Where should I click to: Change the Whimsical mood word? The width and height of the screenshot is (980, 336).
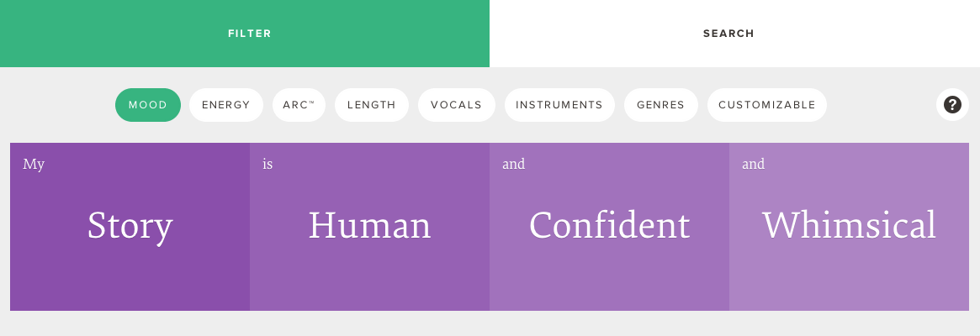[849, 227]
